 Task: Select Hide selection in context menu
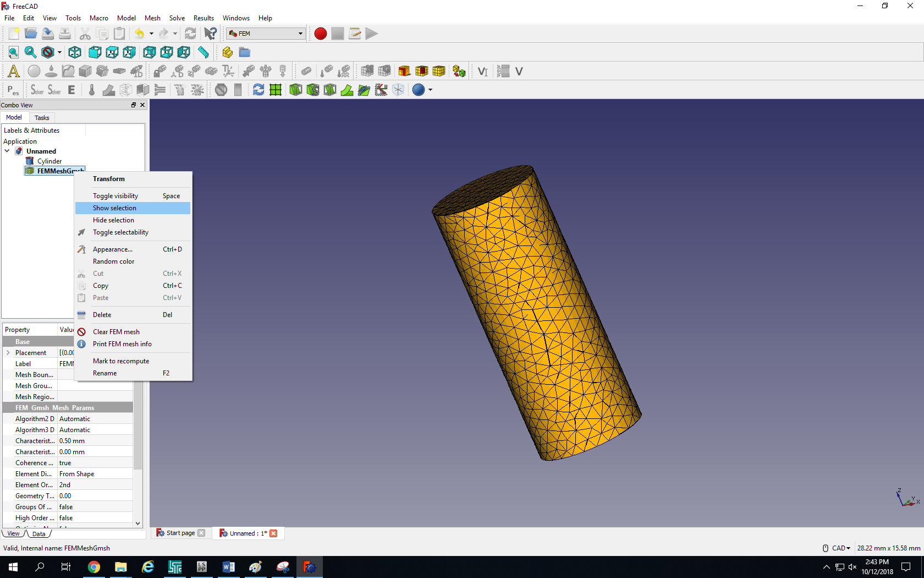(113, 220)
